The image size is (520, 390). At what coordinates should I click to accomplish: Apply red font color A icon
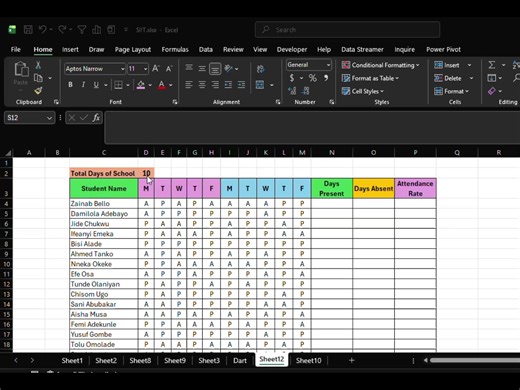point(162,85)
